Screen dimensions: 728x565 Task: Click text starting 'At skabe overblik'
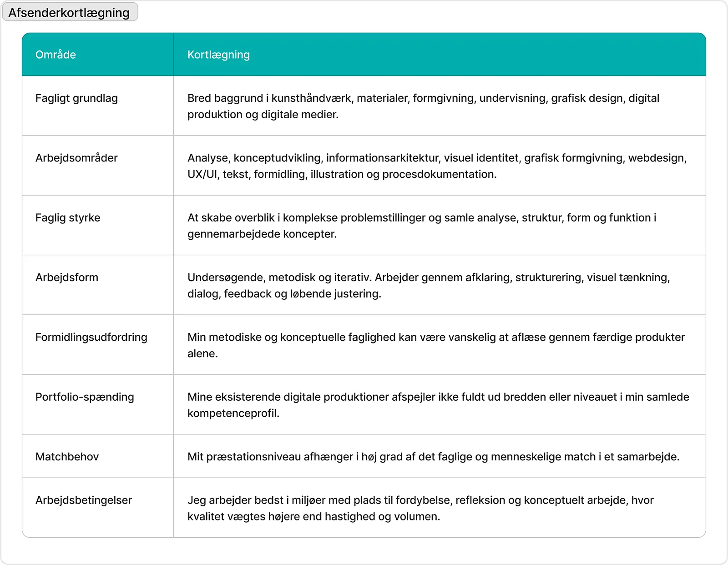click(422, 226)
